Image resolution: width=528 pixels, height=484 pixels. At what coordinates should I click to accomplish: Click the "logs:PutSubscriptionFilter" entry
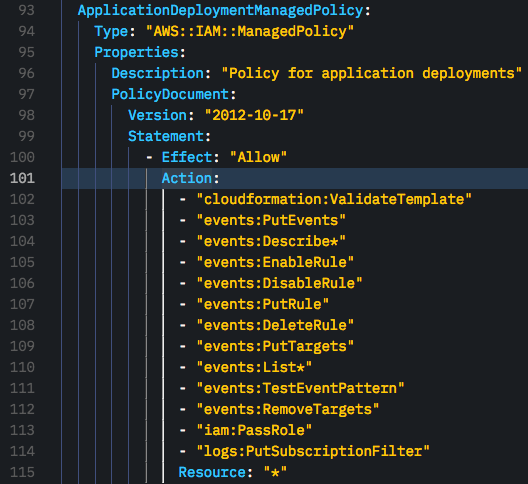click(313, 451)
